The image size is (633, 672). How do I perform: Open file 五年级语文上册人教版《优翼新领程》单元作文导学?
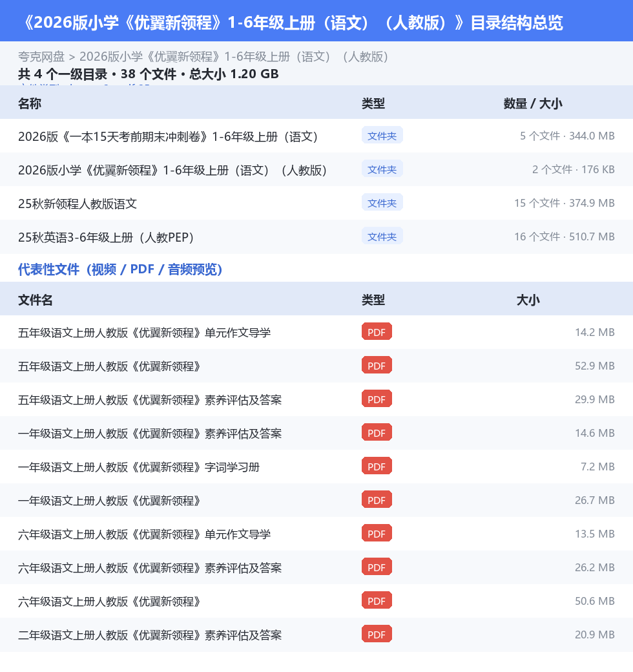pos(144,333)
